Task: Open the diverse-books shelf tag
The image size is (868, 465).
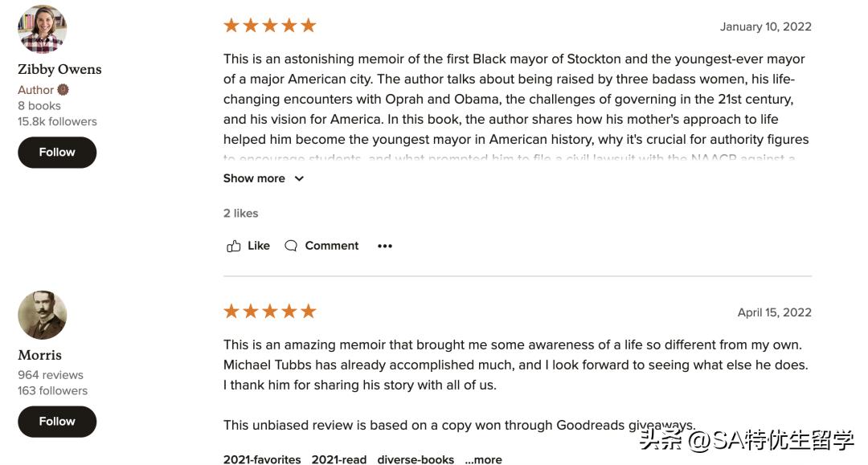Action: click(x=416, y=459)
